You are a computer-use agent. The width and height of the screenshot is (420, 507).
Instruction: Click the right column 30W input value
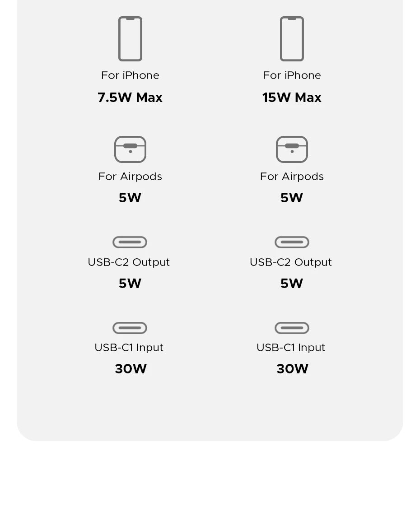[x=292, y=369]
